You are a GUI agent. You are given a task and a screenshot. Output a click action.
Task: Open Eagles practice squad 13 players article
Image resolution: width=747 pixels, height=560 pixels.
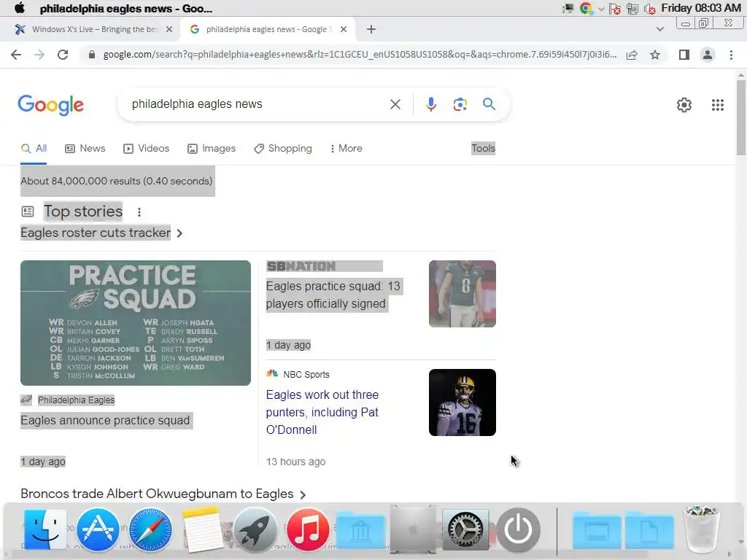[333, 295]
